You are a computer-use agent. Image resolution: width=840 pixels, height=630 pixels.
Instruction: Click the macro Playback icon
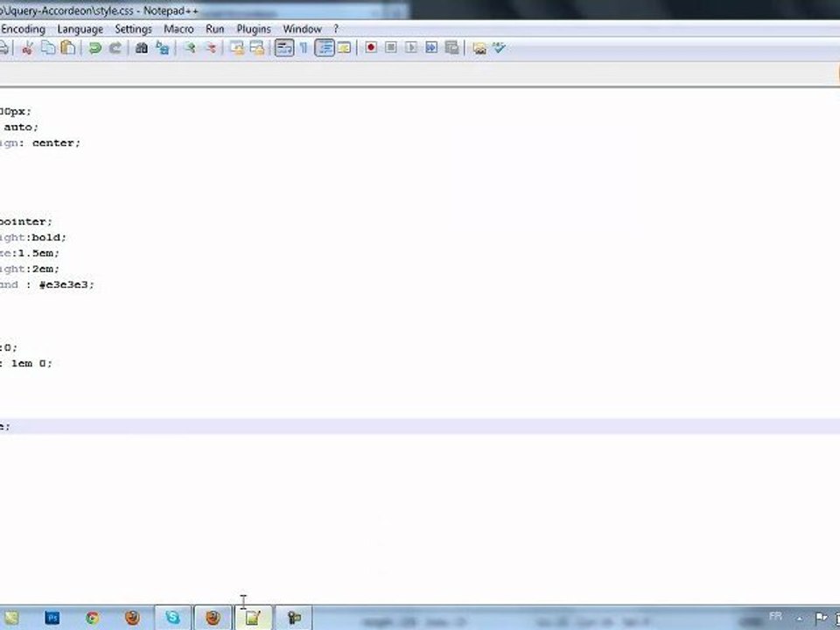coord(411,47)
